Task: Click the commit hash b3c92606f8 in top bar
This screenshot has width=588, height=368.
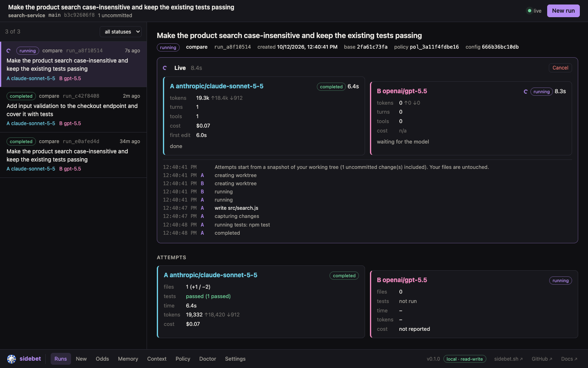Action: pos(79,15)
